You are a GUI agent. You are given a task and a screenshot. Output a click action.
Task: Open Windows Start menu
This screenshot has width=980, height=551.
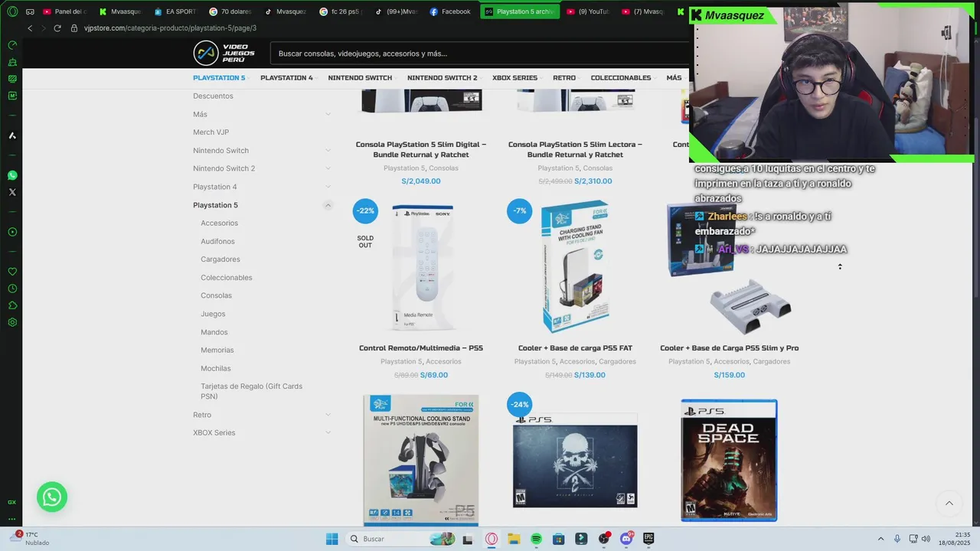click(332, 539)
